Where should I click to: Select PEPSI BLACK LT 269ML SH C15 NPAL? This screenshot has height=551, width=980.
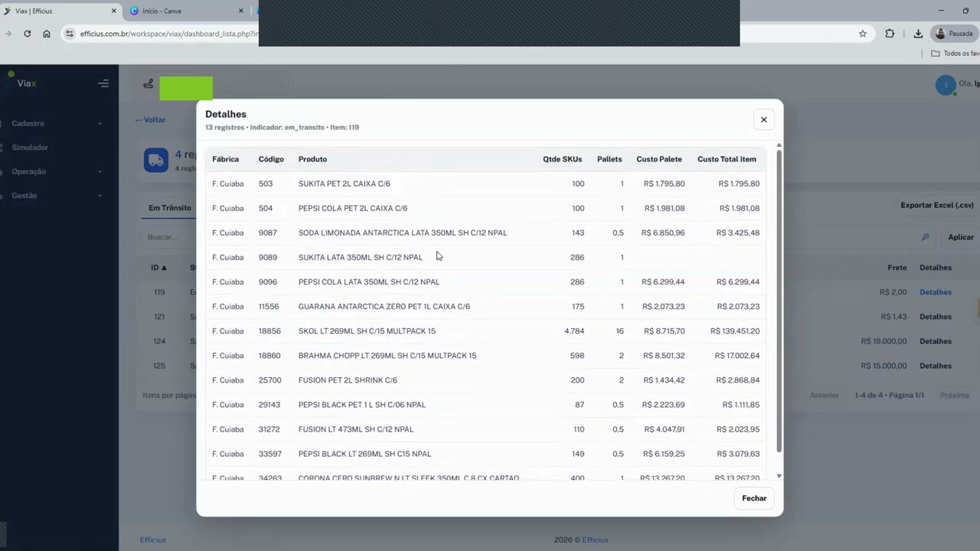(x=364, y=453)
